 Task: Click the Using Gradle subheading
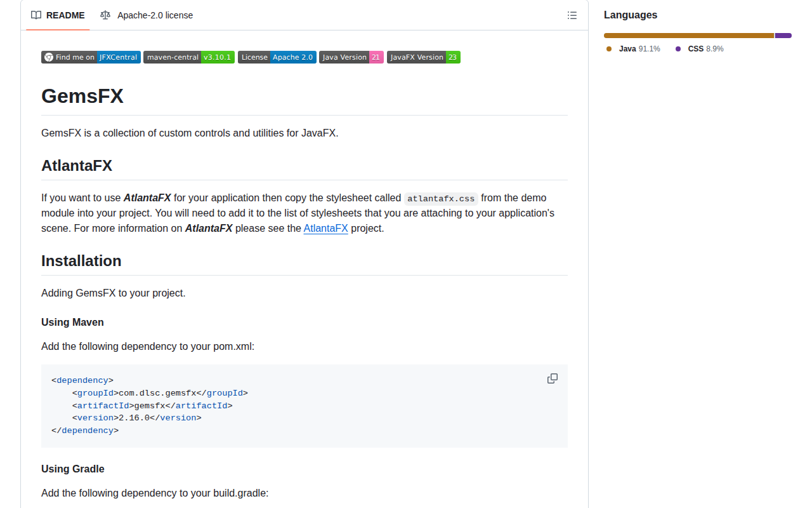tap(73, 469)
